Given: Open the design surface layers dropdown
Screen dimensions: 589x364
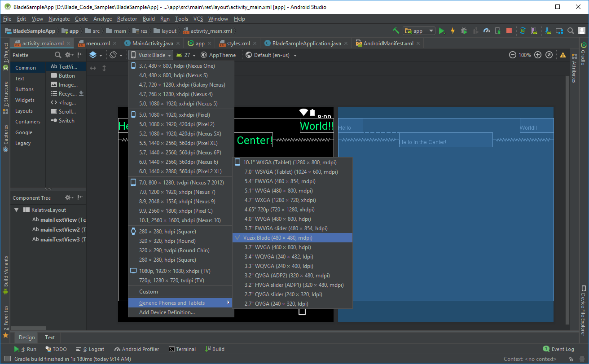Looking at the screenshot, I should point(96,55).
